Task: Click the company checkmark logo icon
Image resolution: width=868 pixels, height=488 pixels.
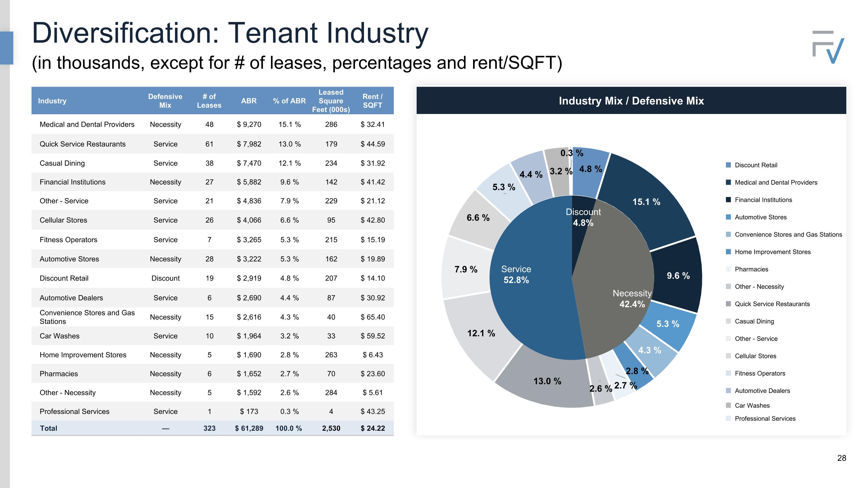Action: click(x=828, y=47)
